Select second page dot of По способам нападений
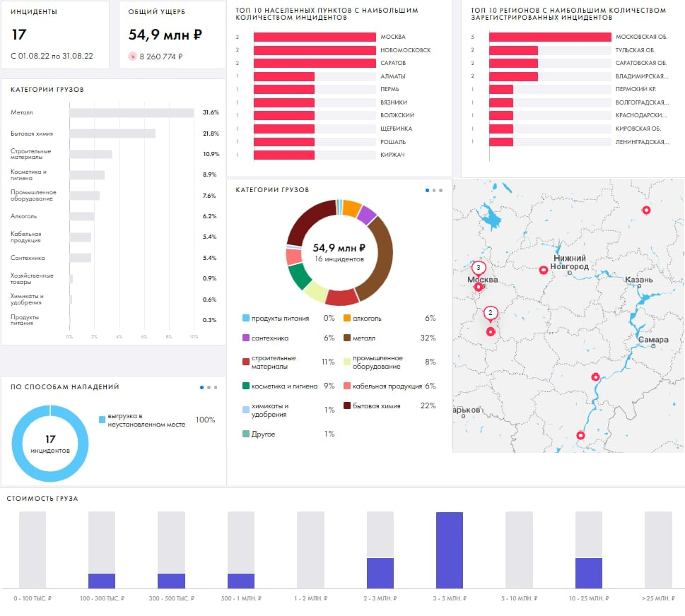685x616 pixels. tap(209, 387)
